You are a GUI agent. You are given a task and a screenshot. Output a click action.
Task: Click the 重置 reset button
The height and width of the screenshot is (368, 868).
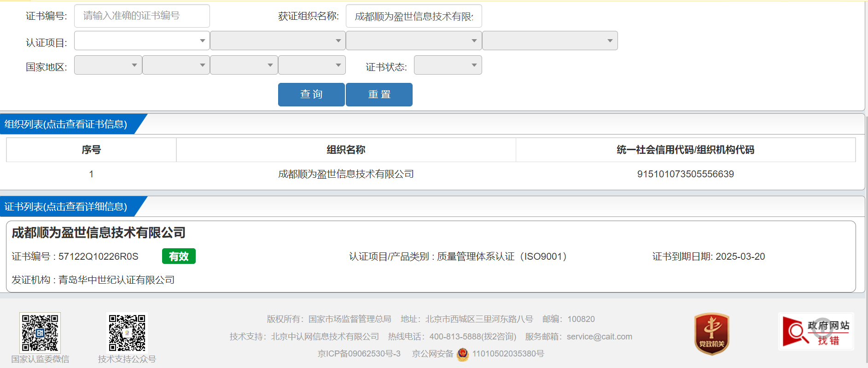click(379, 94)
